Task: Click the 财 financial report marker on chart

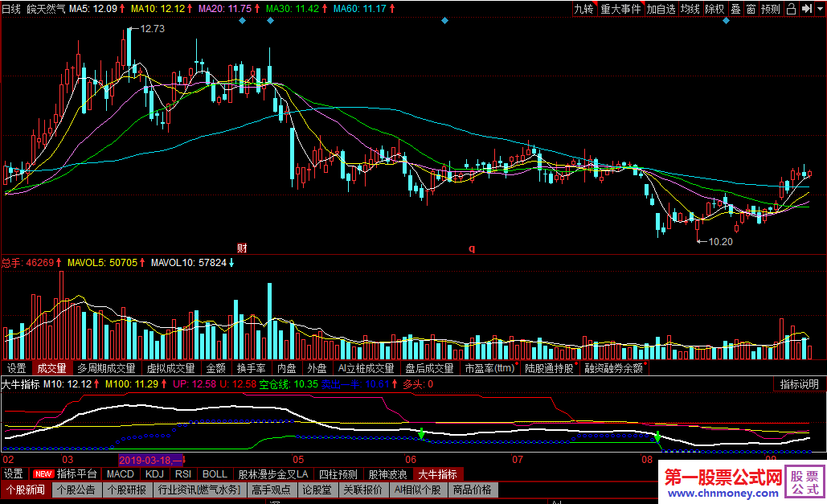Action: [x=242, y=248]
